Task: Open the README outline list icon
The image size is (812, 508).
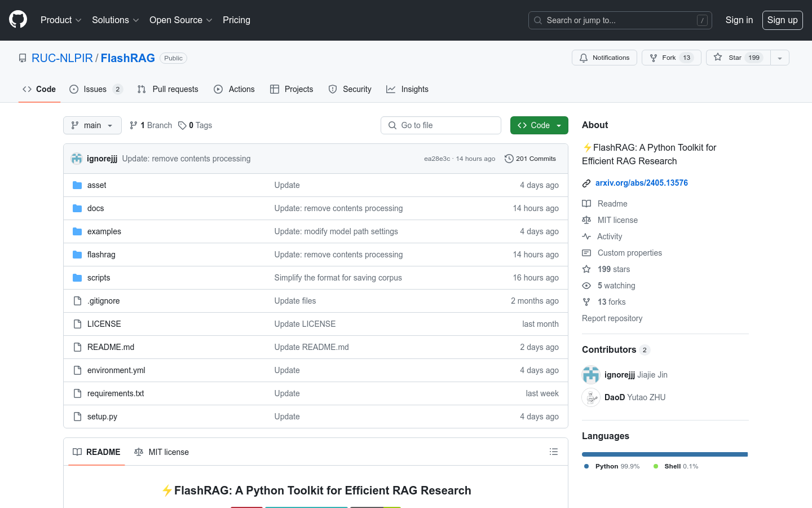Action: pos(554,452)
